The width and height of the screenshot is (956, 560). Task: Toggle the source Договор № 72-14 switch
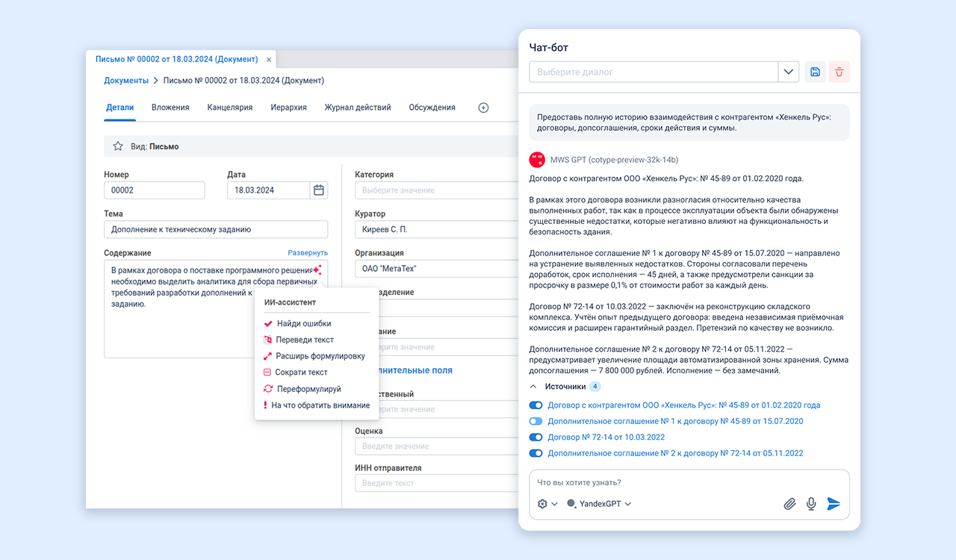pyautogui.click(x=536, y=437)
